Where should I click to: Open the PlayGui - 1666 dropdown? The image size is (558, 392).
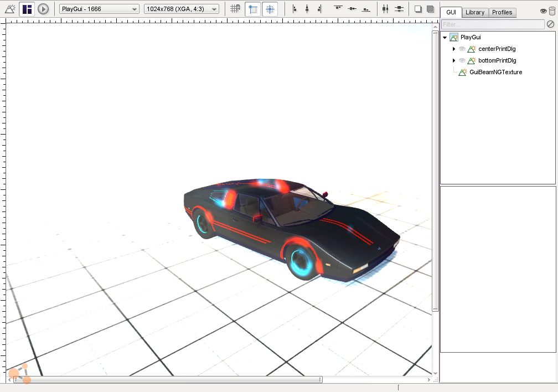click(99, 9)
